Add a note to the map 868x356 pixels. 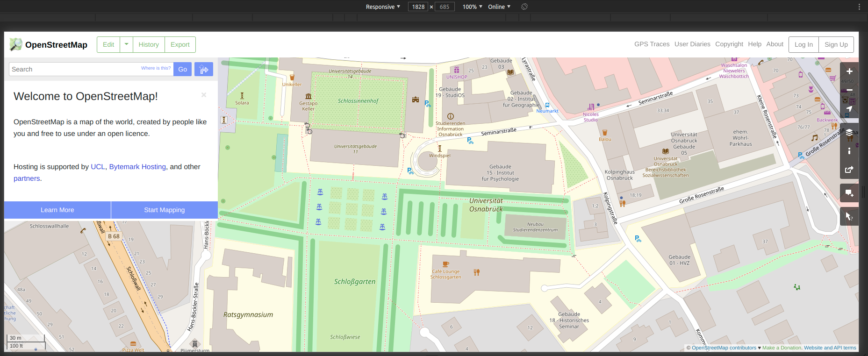click(x=849, y=193)
